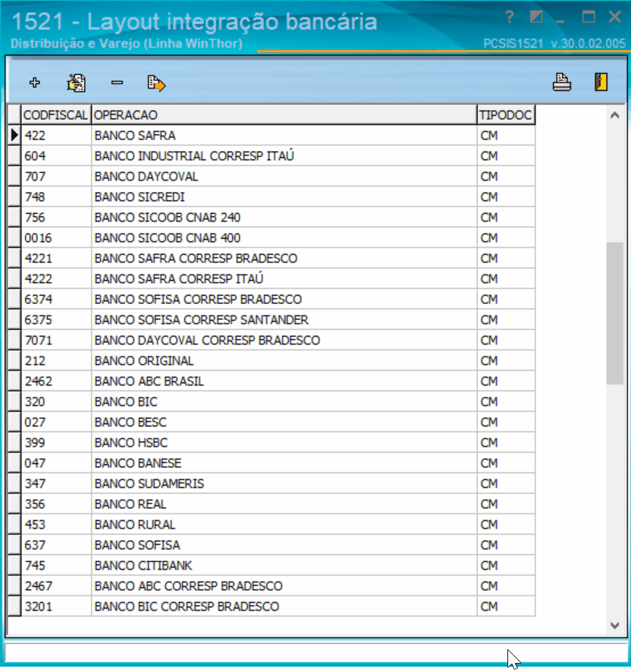Image resolution: width=631 pixels, height=672 pixels.
Task: Click the exit door icon
Action: click(x=601, y=82)
